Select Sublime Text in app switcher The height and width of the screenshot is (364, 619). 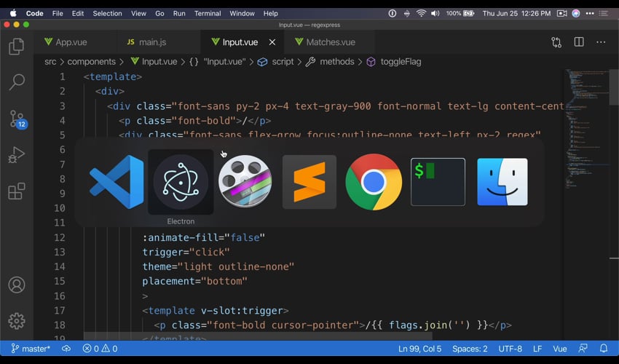(309, 182)
